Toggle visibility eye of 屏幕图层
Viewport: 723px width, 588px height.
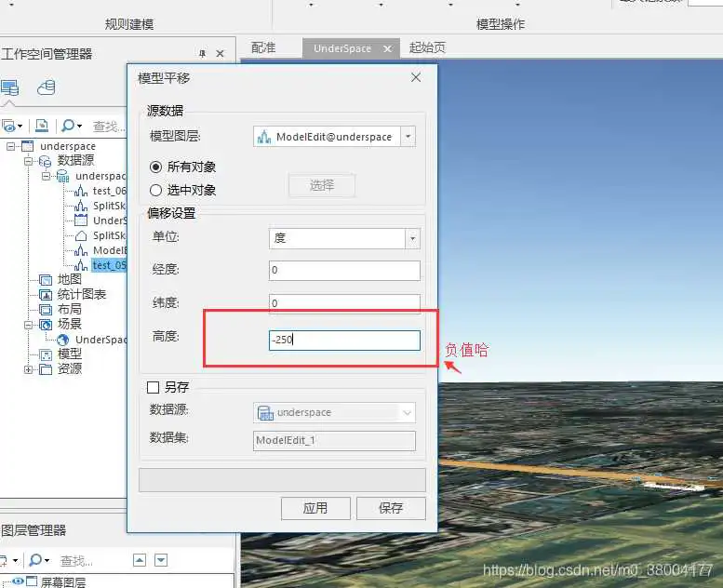(x=18, y=581)
